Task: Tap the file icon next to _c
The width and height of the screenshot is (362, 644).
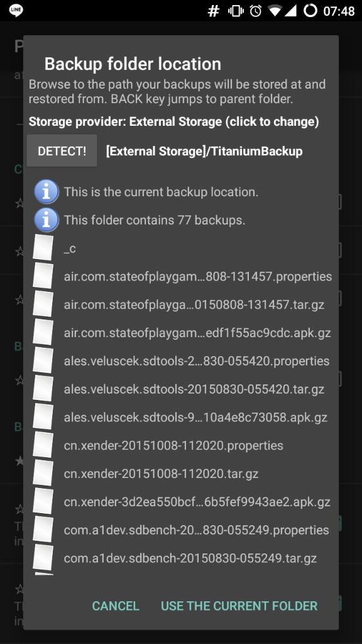Action: [x=43, y=248]
